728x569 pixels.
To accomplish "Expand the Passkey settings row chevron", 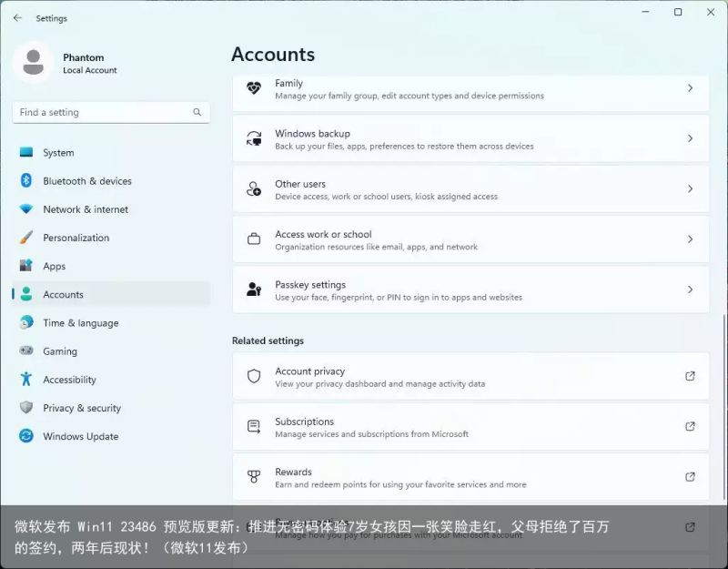I will coord(691,290).
